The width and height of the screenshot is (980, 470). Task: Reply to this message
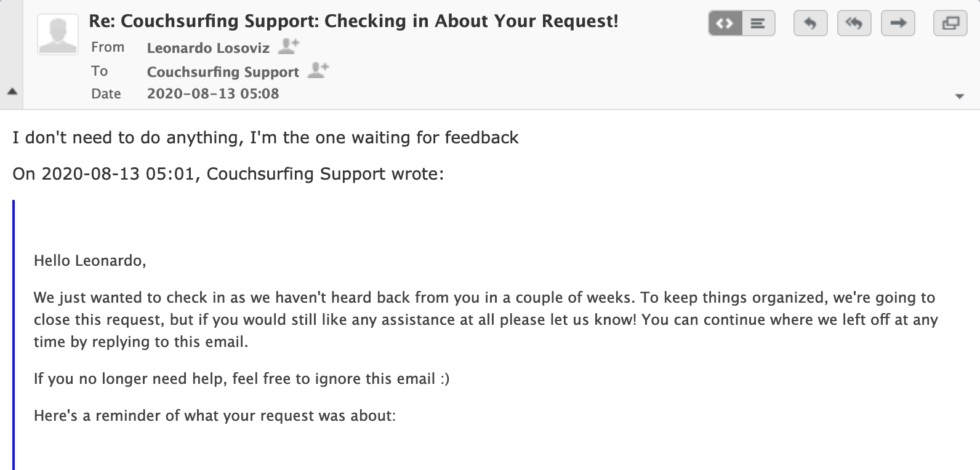pyautogui.click(x=811, y=24)
